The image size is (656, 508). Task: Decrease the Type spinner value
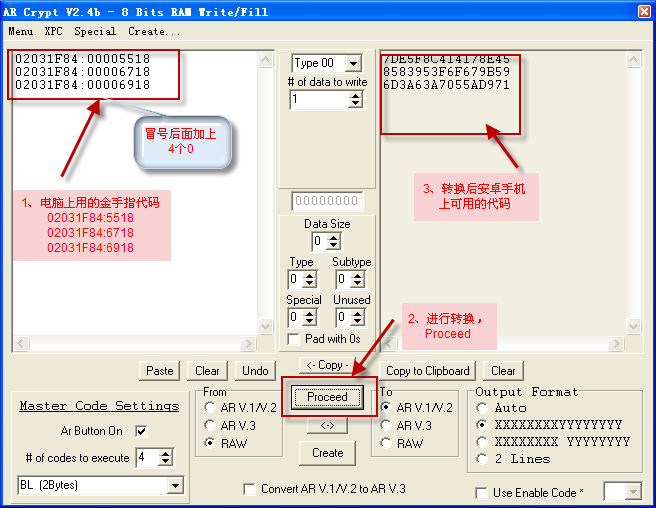(309, 283)
